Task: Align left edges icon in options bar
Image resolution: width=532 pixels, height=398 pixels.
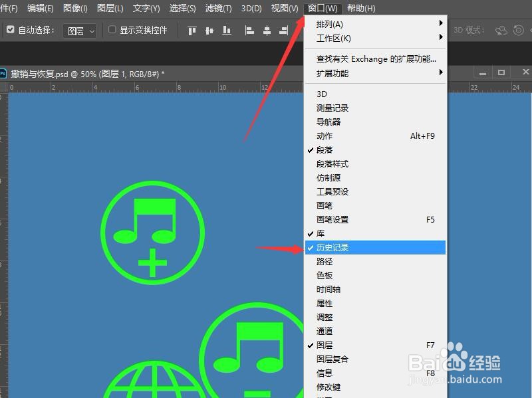Action: point(249,31)
